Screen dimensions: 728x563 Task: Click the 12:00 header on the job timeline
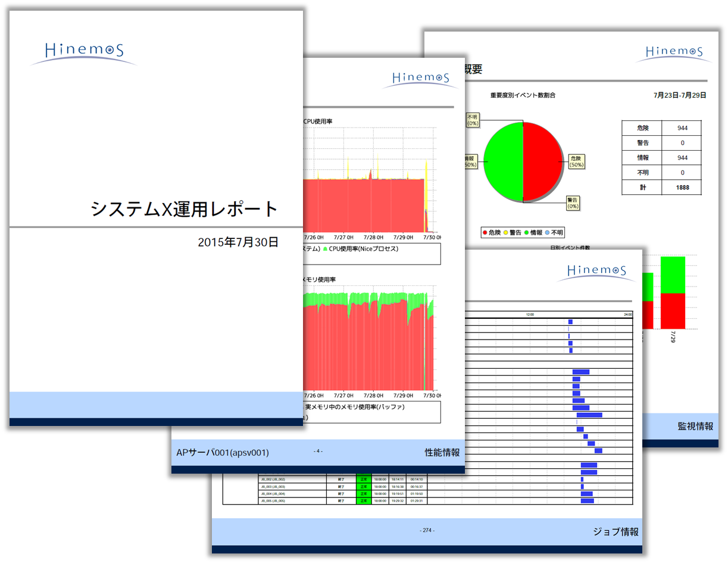pyautogui.click(x=530, y=315)
